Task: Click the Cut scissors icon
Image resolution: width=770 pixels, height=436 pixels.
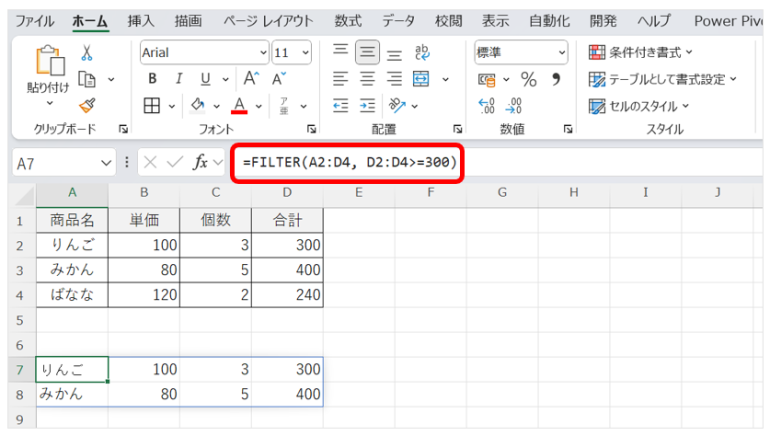Action: (x=87, y=53)
